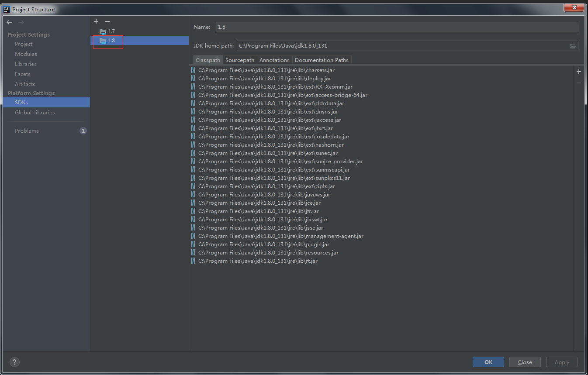Image resolution: width=588 pixels, height=375 pixels.
Task: Confirm changes with the OK button
Action: coord(488,362)
